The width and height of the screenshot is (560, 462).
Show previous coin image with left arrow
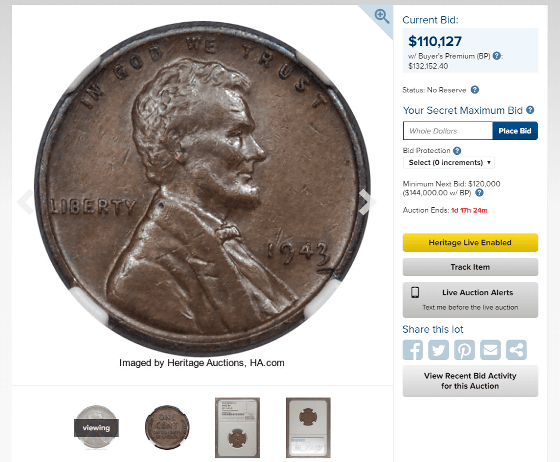coord(26,202)
